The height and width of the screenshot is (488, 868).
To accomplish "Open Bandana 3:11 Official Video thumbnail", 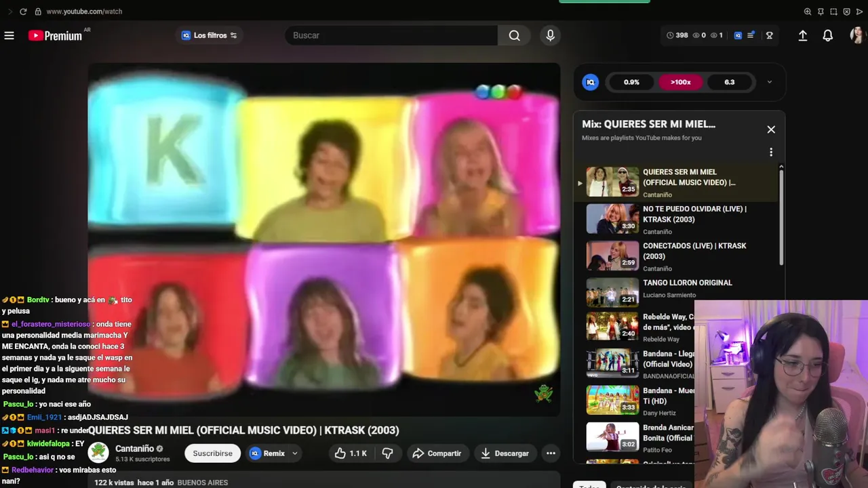I will tap(612, 363).
